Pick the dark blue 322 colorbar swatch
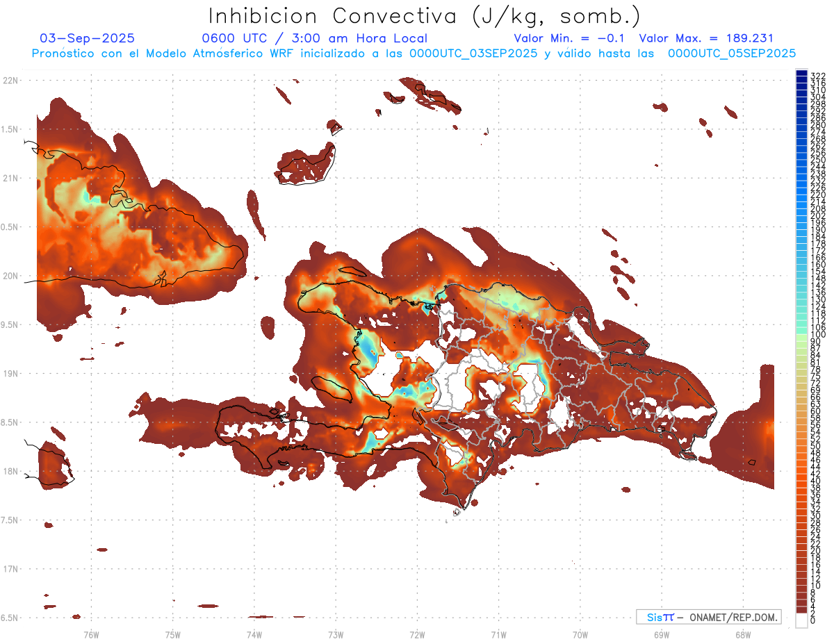 coord(801,74)
